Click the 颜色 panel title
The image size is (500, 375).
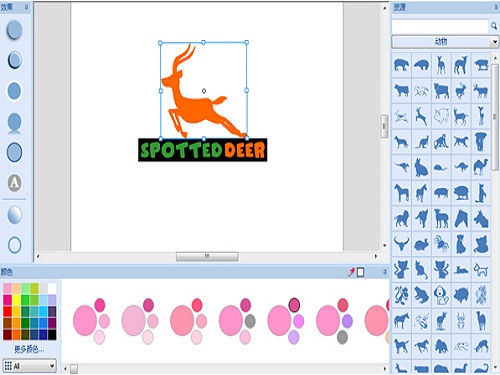[x=6, y=272]
